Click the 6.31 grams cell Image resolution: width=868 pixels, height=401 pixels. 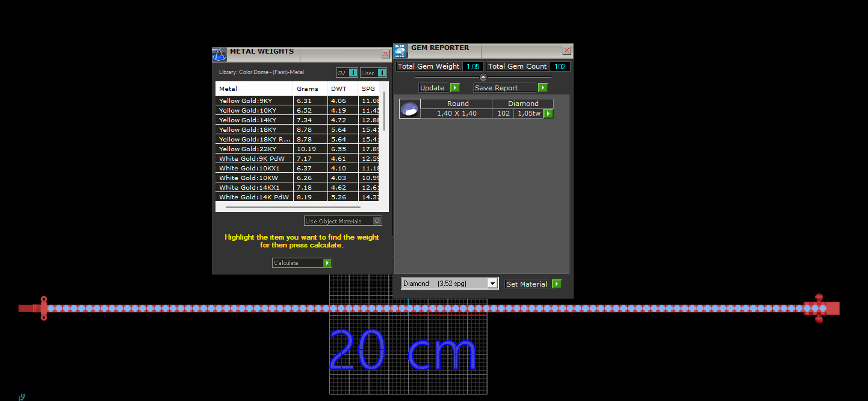coord(310,101)
